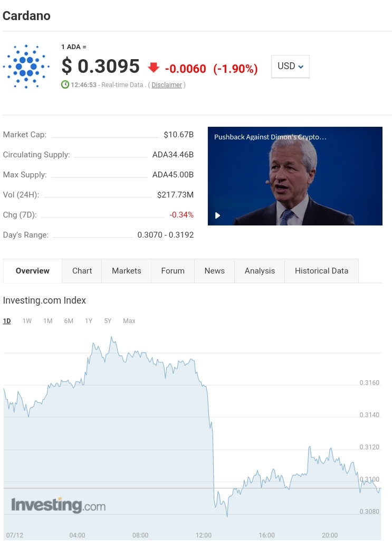392x556 pixels.
Task: Play the Pushback Against Dimon's Crypto video
Action: point(217,215)
